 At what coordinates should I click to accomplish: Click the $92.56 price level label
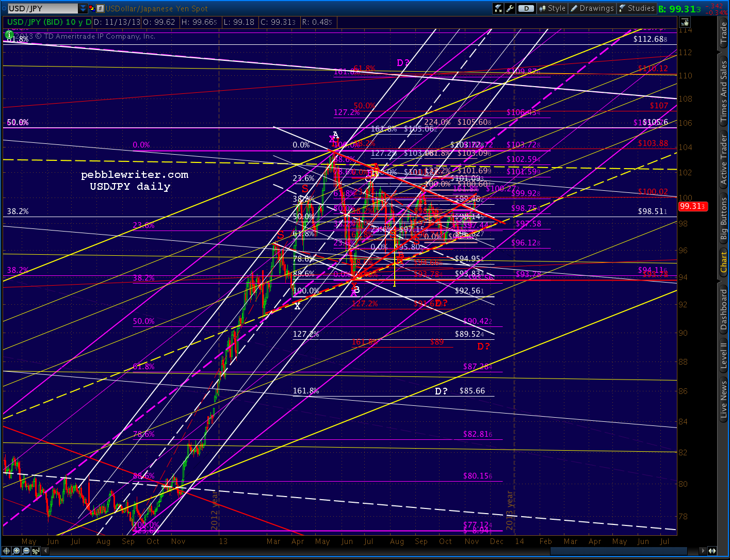coord(469,291)
